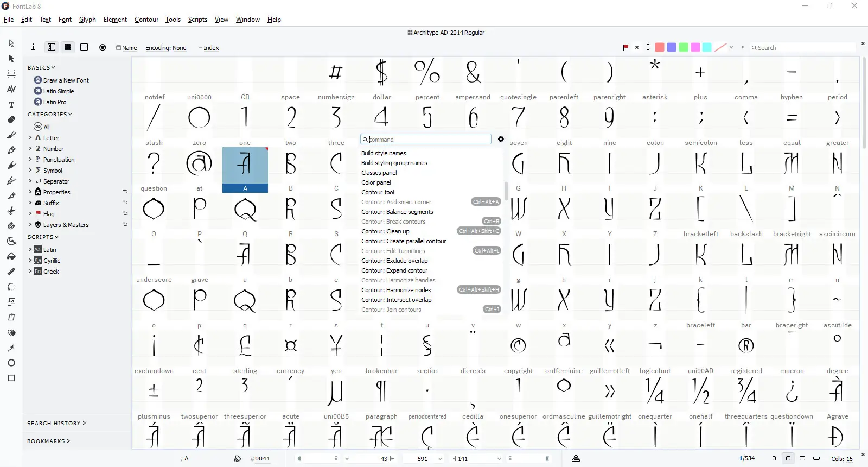Collapse the SCRIPTS section
Image resolution: width=868 pixels, height=467 pixels.
click(x=43, y=237)
